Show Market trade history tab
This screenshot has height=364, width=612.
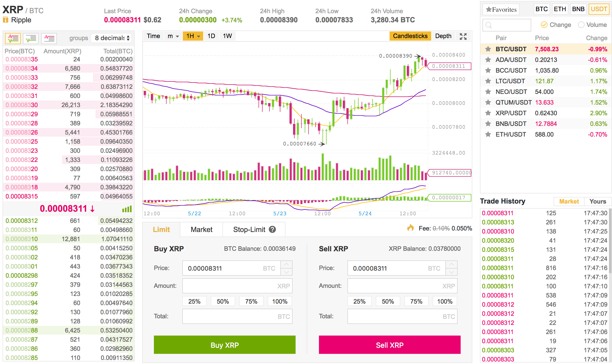pyautogui.click(x=569, y=202)
